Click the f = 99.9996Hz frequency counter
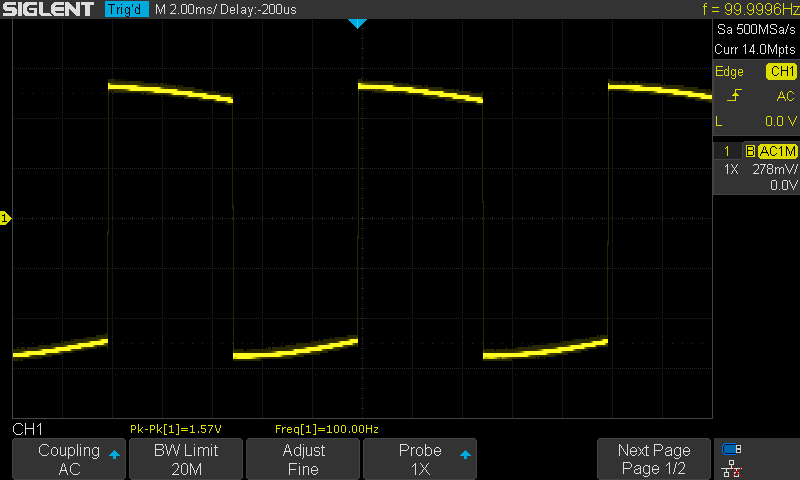The height and width of the screenshot is (480, 800). tap(751, 9)
